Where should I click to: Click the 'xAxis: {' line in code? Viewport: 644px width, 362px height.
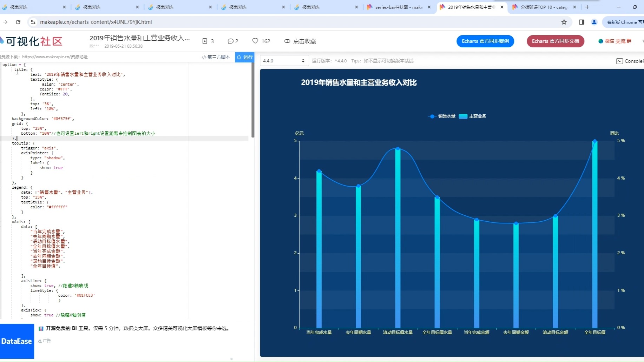pyautogui.click(x=21, y=222)
